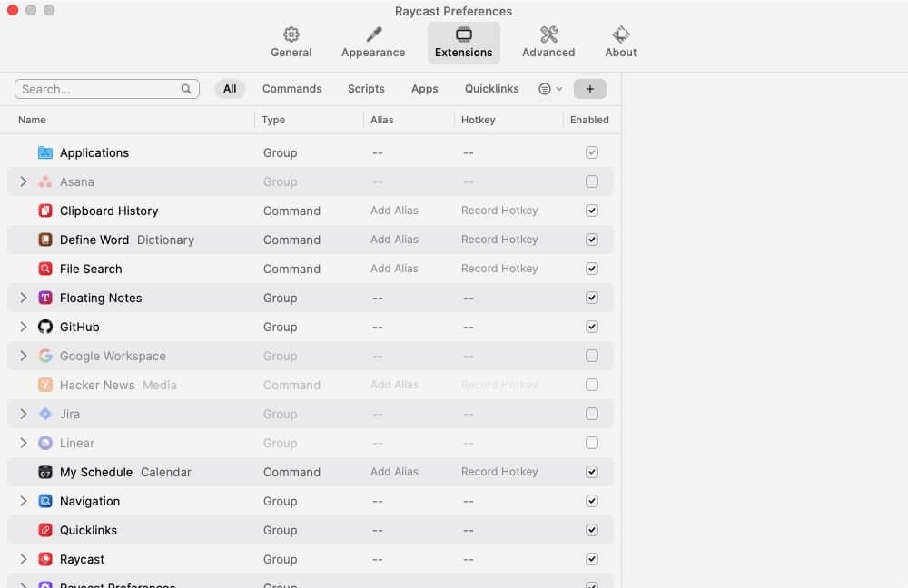Click the Floating Notes icon
Viewport: 908px width, 588px height.
(45, 298)
